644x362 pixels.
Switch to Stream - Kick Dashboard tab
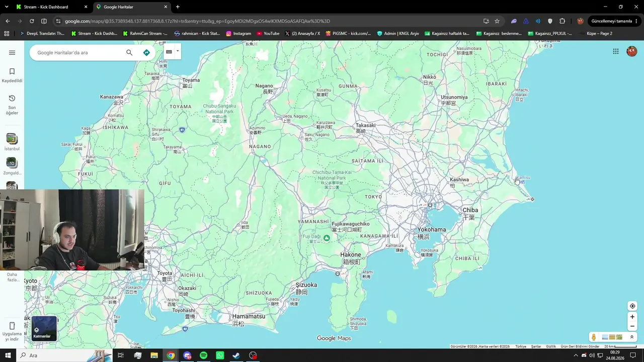pos(50,7)
